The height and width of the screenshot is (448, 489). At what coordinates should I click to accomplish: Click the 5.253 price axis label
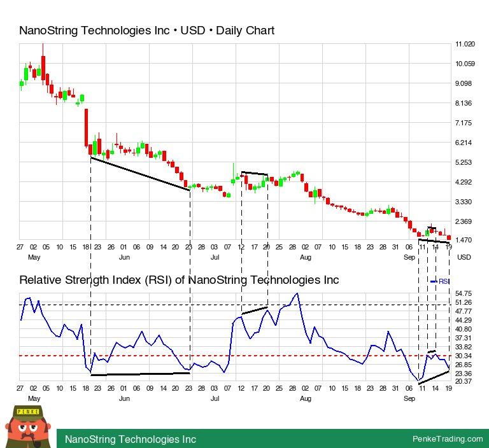click(464, 162)
